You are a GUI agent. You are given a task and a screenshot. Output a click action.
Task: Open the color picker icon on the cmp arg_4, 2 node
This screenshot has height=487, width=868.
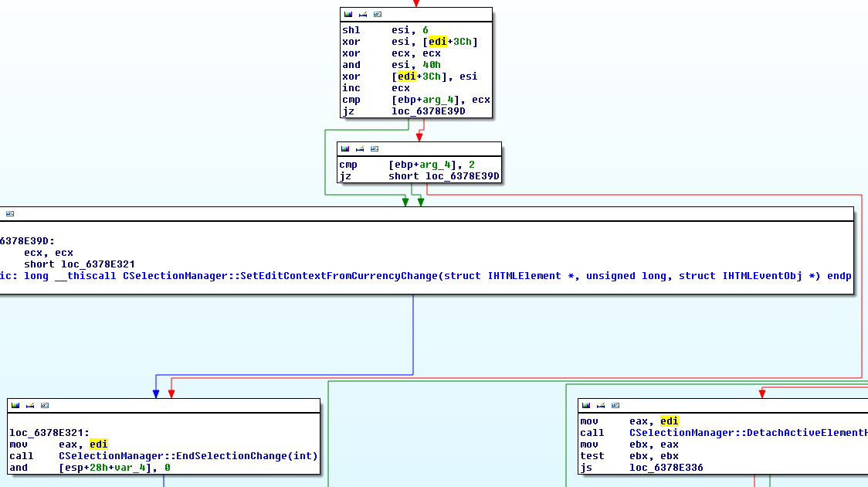(x=345, y=148)
